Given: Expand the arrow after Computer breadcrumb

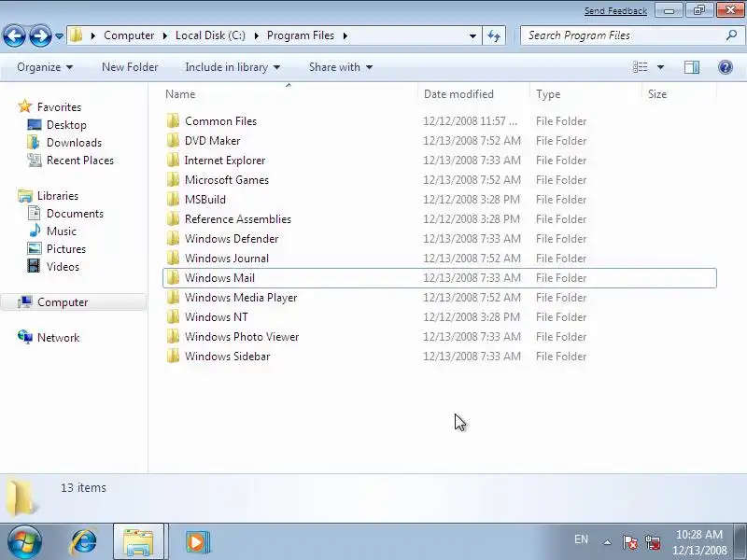Looking at the screenshot, I should click(x=165, y=35).
